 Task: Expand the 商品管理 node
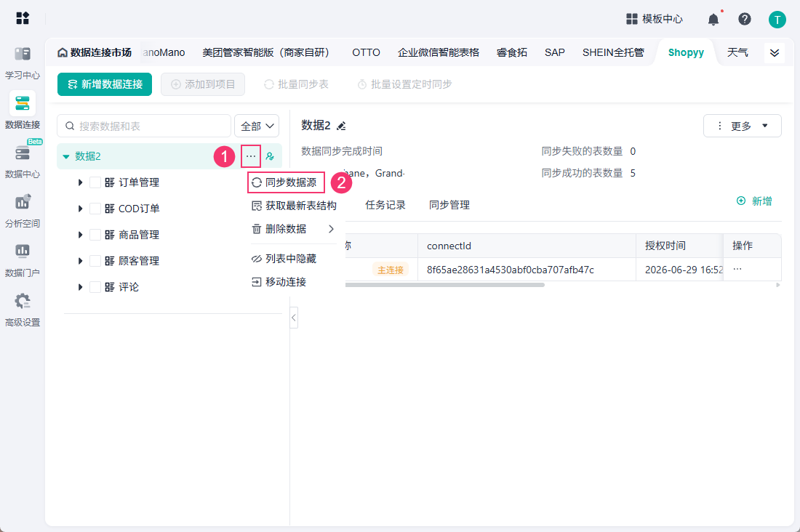click(x=80, y=235)
